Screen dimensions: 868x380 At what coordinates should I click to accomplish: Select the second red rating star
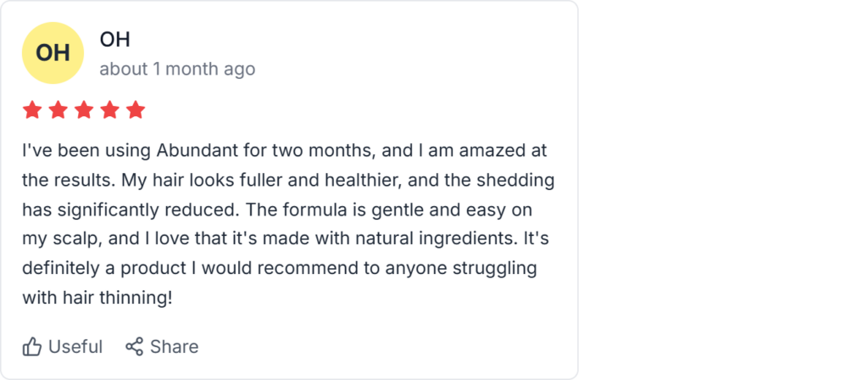[x=58, y=110]
